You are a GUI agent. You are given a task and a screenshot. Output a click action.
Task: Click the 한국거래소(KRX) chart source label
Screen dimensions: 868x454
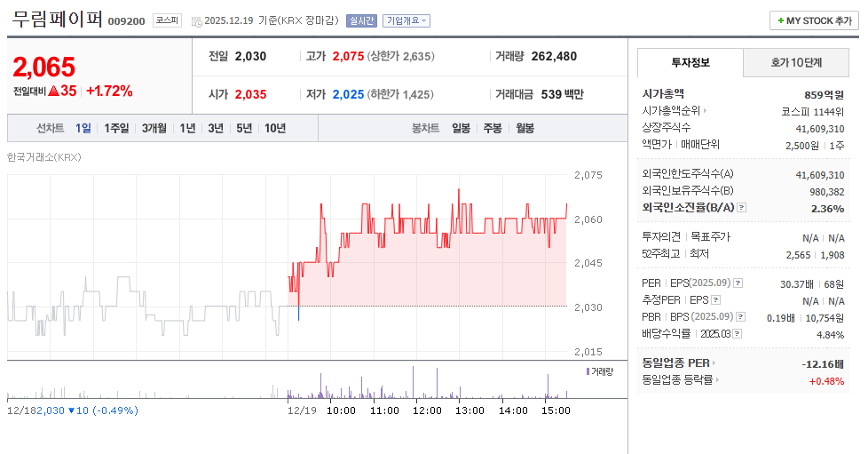click(44, 157)
